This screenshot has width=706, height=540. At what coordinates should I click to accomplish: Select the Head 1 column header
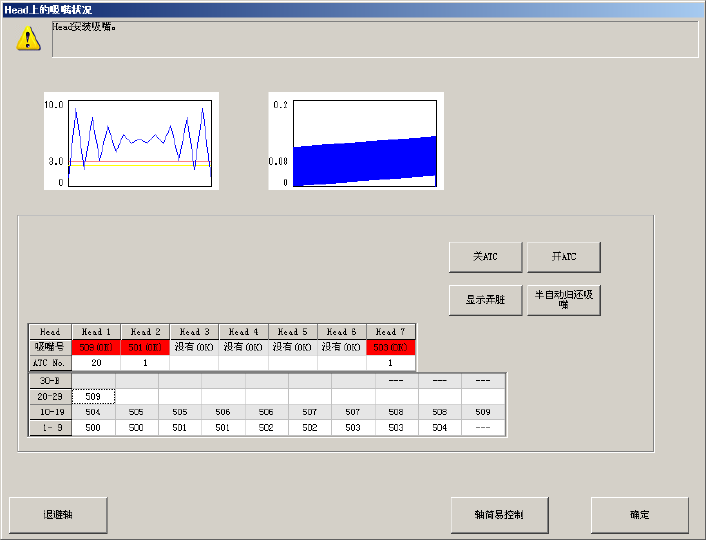click(96, 331)
